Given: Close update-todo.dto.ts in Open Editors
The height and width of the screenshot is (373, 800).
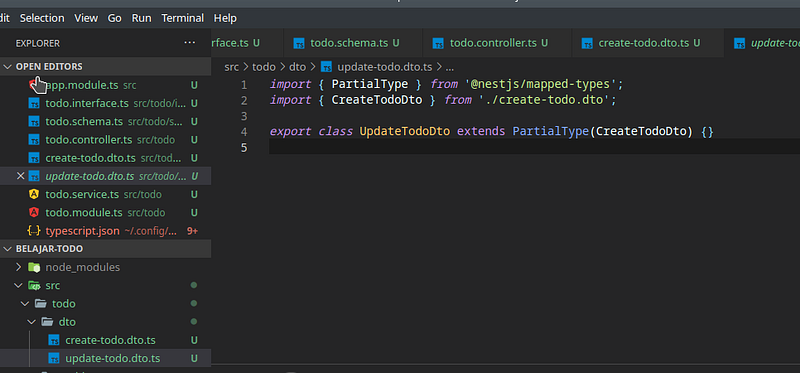Looking at the screenshot, I should 20,176.
